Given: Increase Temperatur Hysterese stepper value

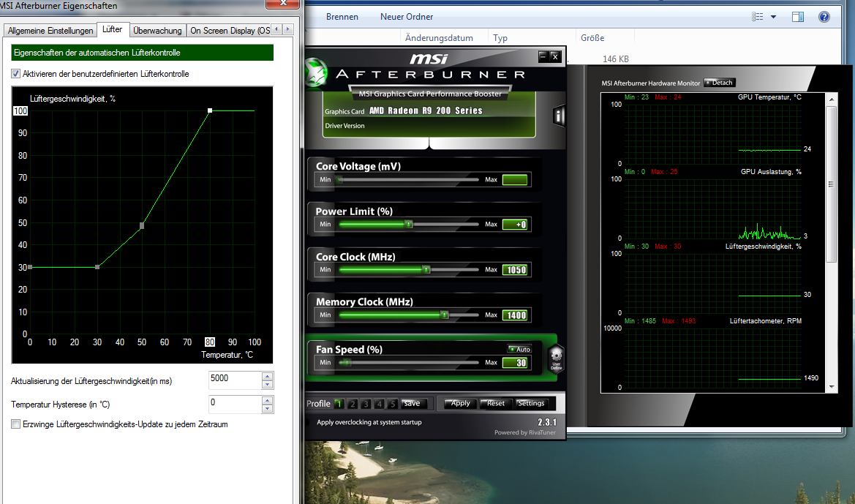Looking at the screenshot, I should pos(267,400).
